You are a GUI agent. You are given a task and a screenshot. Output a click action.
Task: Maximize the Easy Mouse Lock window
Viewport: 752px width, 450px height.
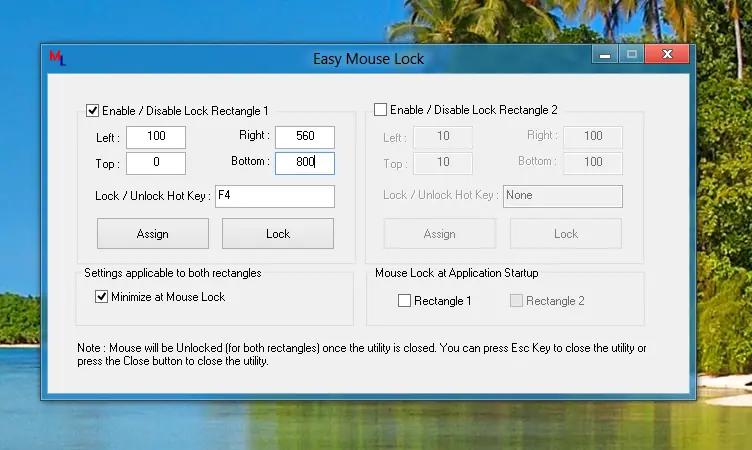pyautogui.click(x=632, y=54)
